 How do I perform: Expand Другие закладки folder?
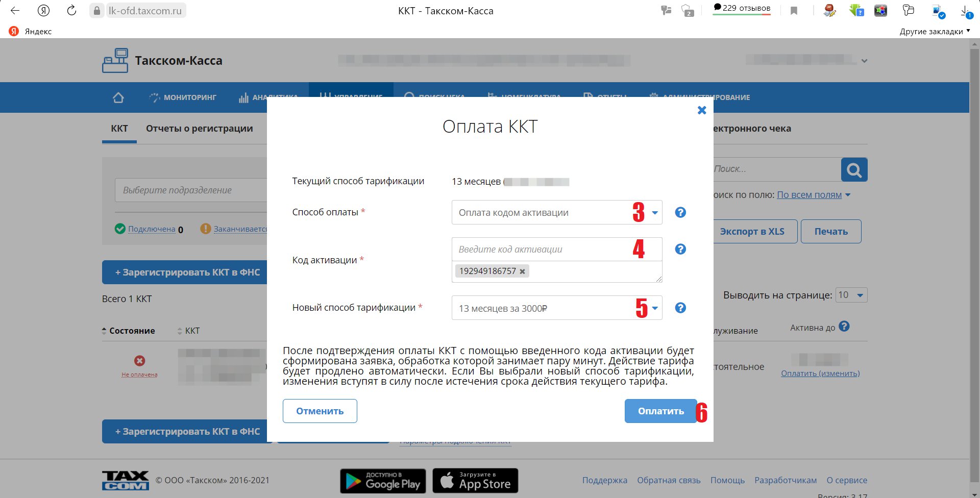pos(935,31)
